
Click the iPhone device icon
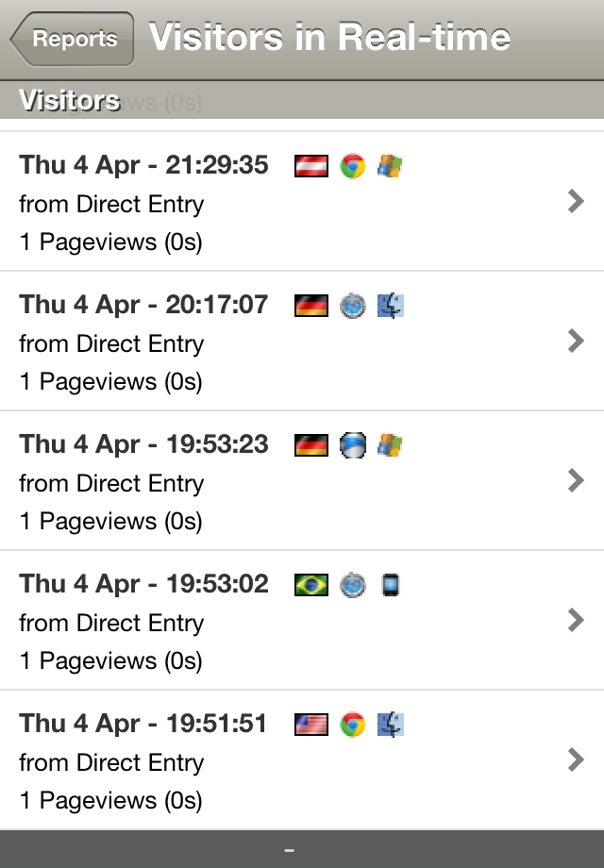(x=391, y=586)
